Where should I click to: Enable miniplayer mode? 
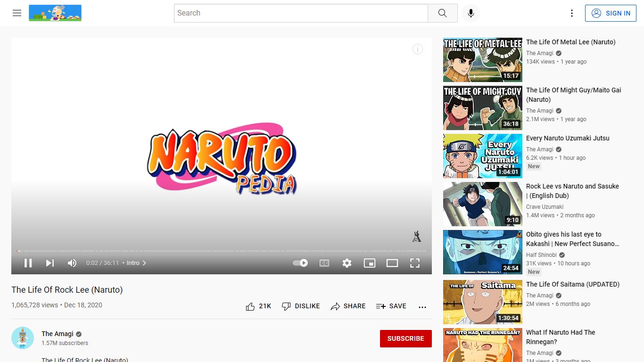370,263
